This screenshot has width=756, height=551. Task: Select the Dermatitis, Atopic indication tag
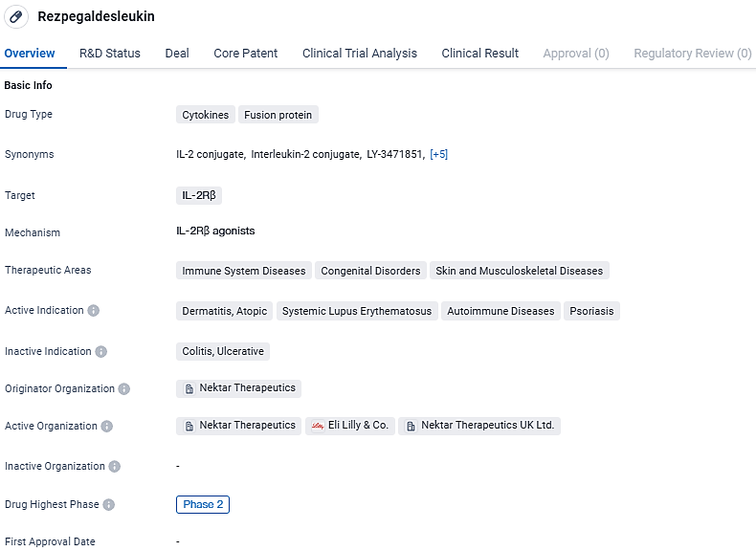pyautogui.click(x=224, y=311)
